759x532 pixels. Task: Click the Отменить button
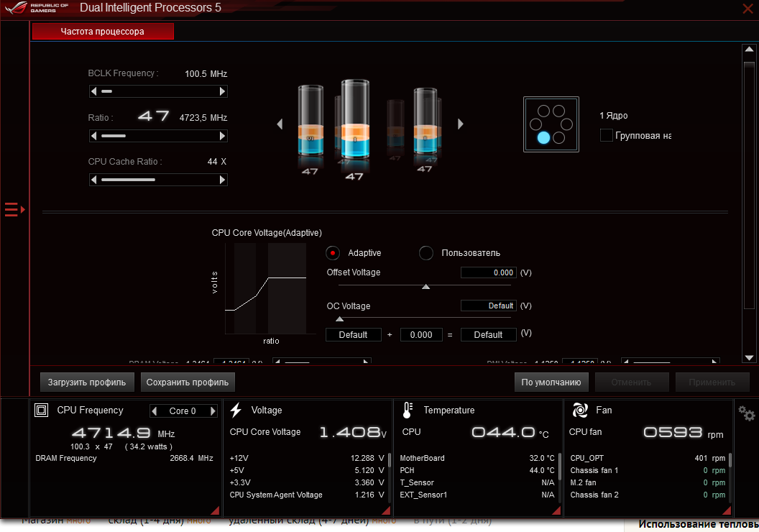631,382
